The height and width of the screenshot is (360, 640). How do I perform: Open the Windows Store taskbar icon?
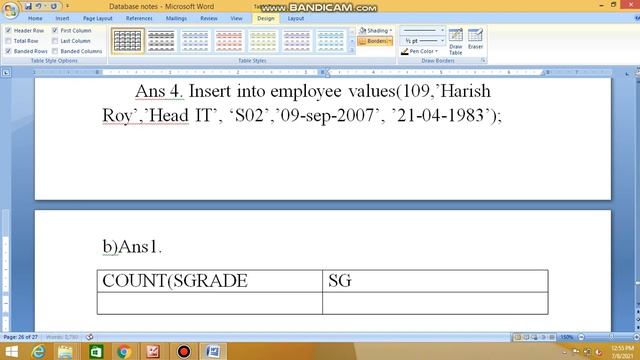[96, 351]
